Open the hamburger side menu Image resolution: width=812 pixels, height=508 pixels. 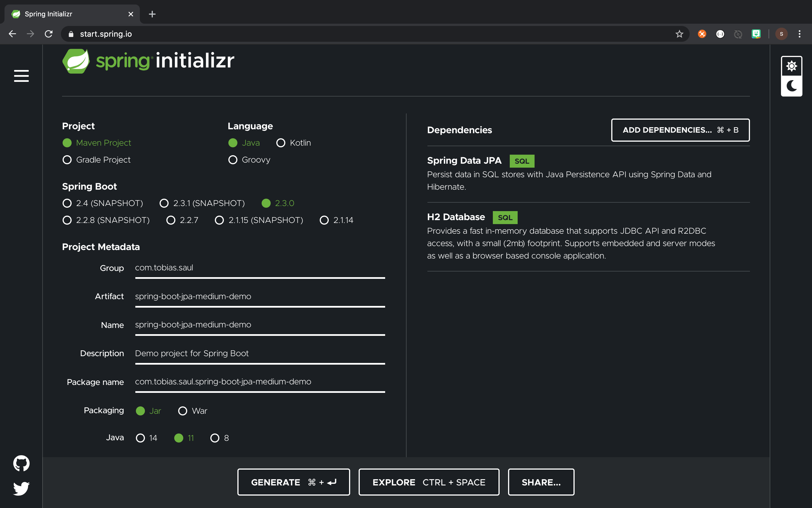pos(21,76)
